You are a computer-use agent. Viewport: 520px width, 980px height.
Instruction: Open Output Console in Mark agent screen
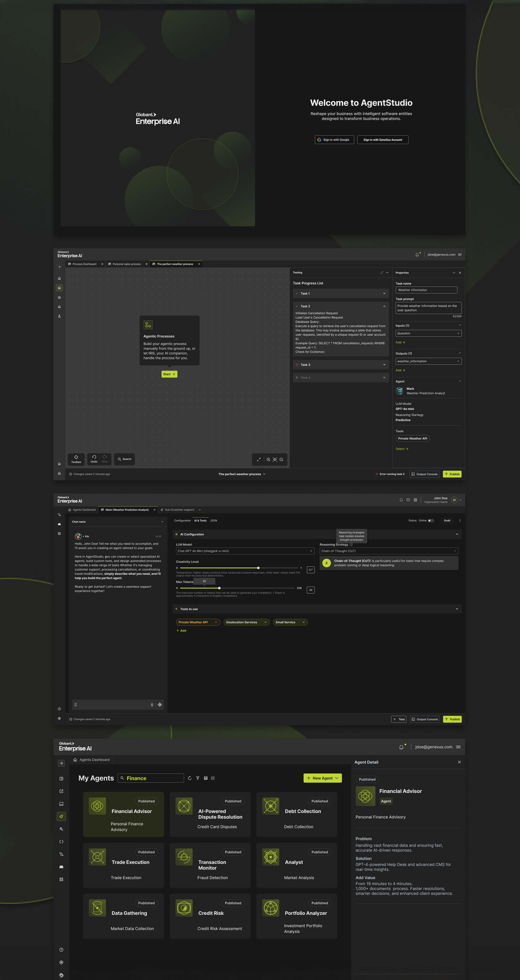tap(425, 719)
